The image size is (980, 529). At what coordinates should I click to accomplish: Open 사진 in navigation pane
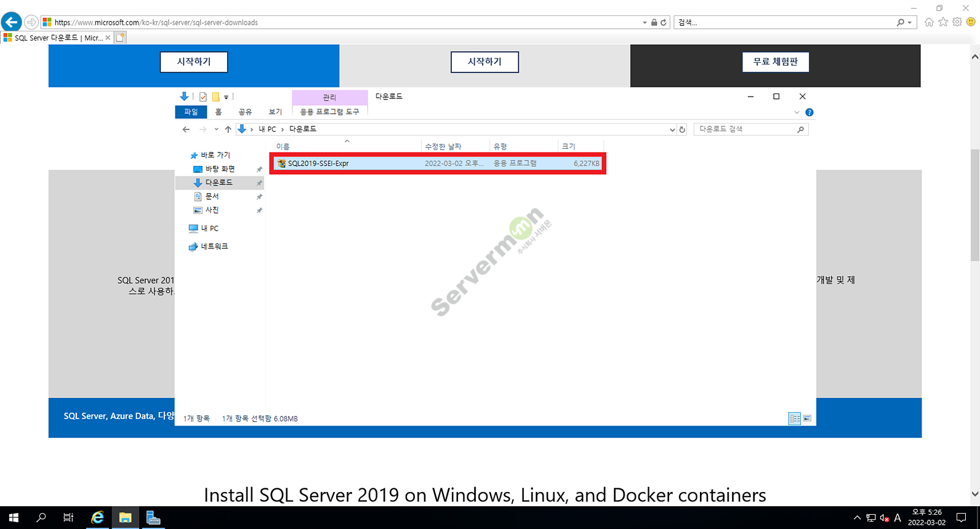[212, 210]
